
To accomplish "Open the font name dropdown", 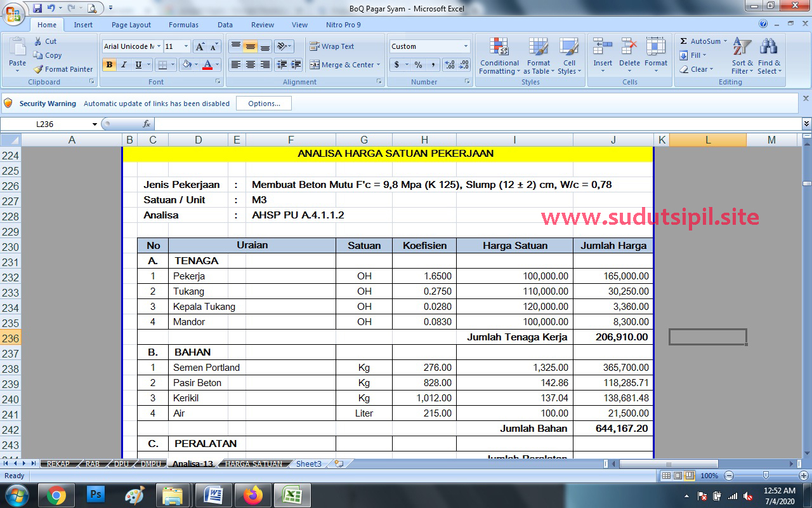I will [159, 46].
